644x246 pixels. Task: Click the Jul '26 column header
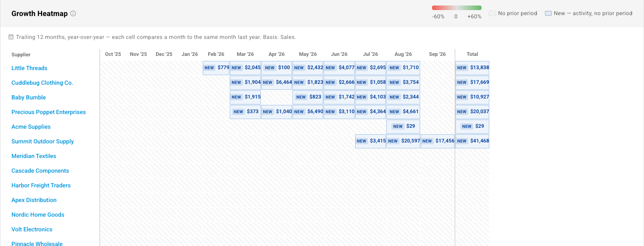(370, 54)
